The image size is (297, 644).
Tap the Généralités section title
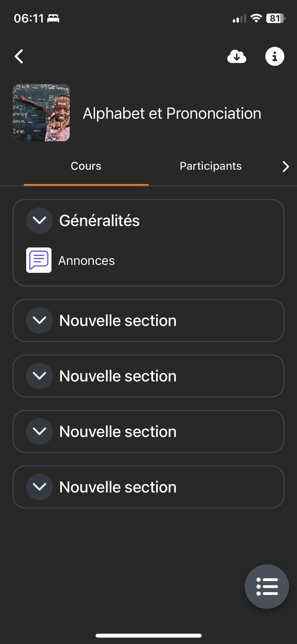pos(100,220)
